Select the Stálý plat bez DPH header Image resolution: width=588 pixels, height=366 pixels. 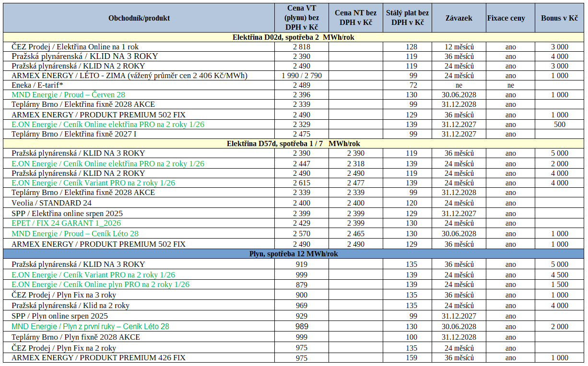tap(407, 18)
